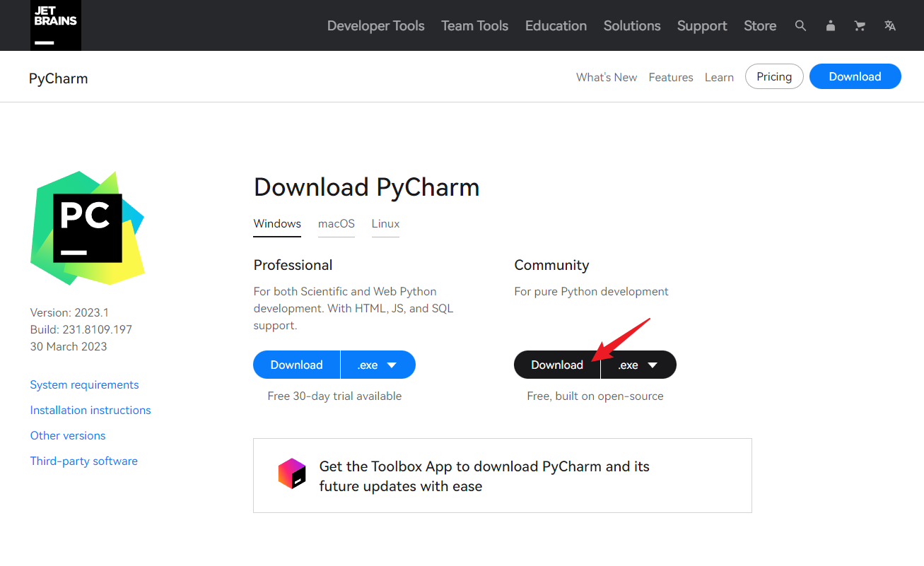Click the Toolbox App cube icon
The width and height of the screenshot is (924, 566).
292,473
